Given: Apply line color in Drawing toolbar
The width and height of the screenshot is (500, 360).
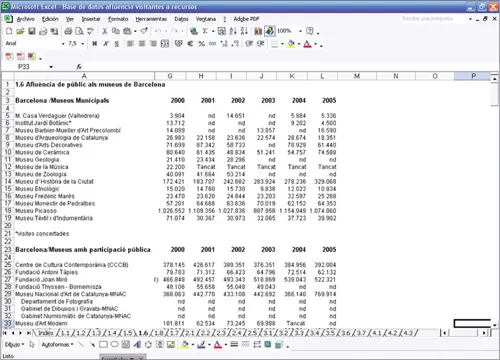Looking at the screenshot, I should [201, 344].
